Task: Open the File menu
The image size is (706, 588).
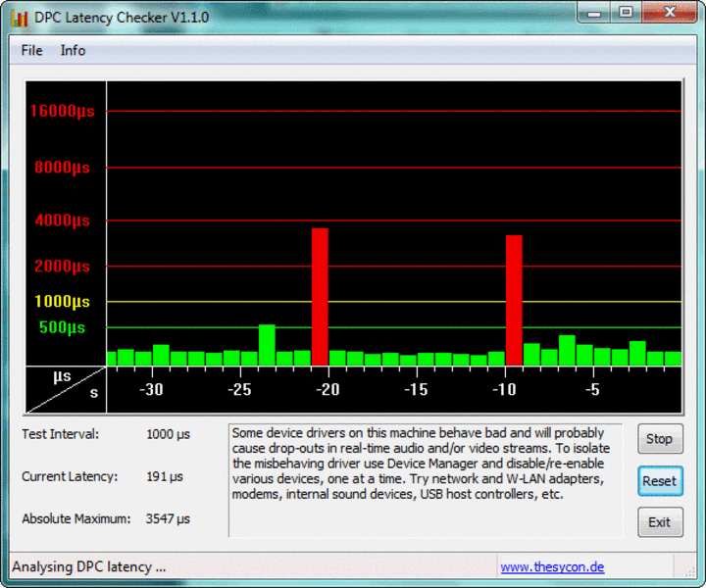Action: 31,50
